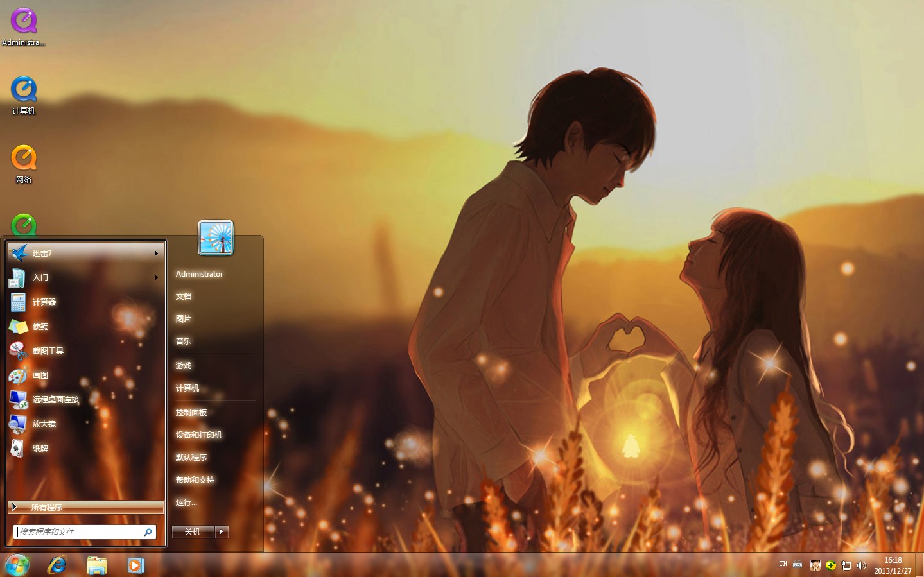Expand 所有程序 all programs
Screen dimensions: 924x577
[85, 507]
